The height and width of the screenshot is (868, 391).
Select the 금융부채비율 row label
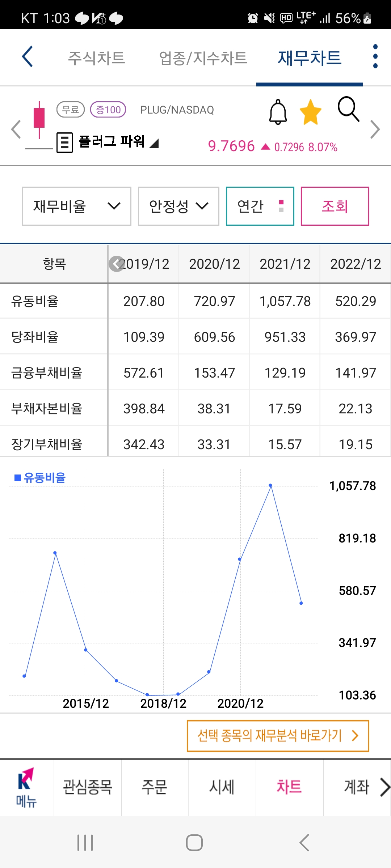point(47,373)
